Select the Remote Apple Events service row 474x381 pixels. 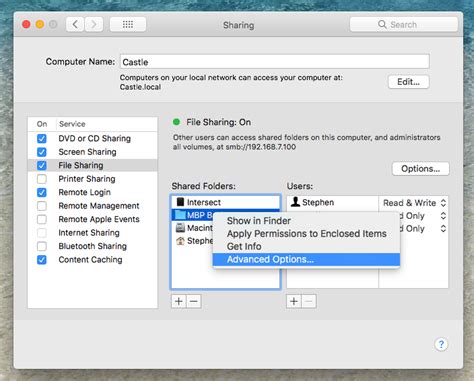pos(93,219)
